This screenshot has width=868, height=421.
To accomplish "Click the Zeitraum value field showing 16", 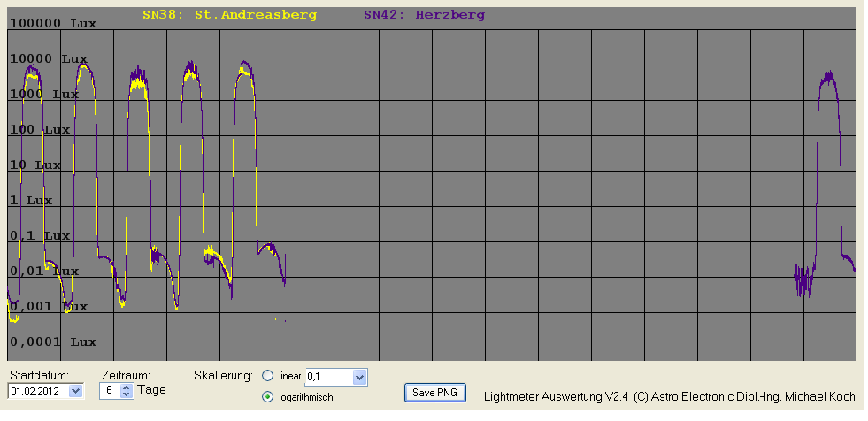I will (x=111, y=391).
